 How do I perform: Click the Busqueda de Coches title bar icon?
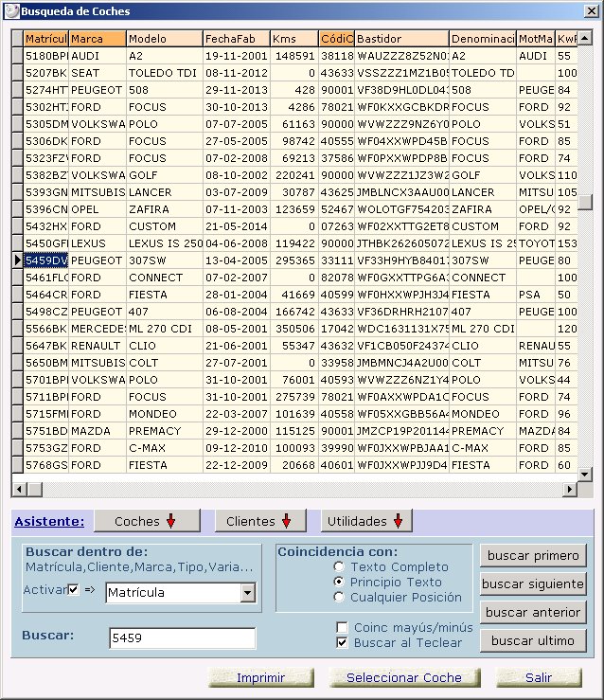(11, 10)
